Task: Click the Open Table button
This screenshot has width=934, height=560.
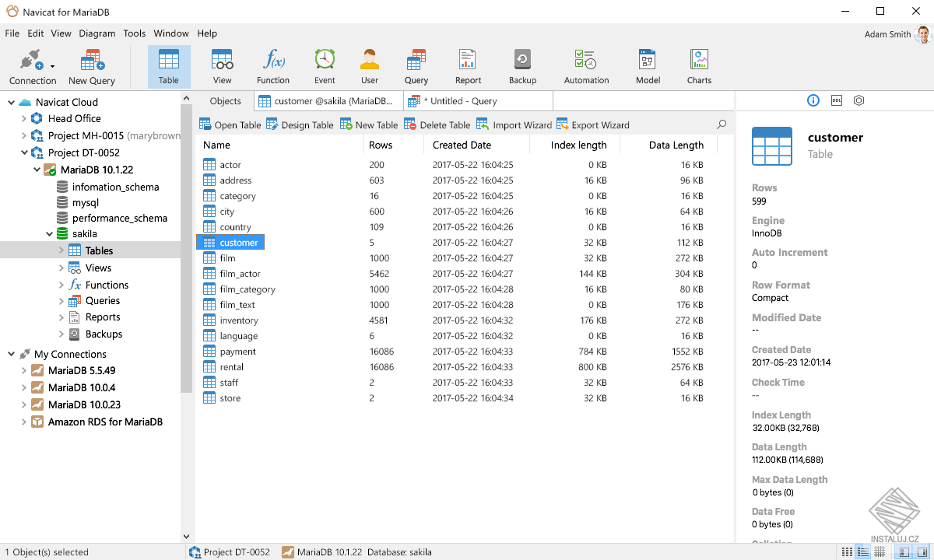Action: point(230,124)
